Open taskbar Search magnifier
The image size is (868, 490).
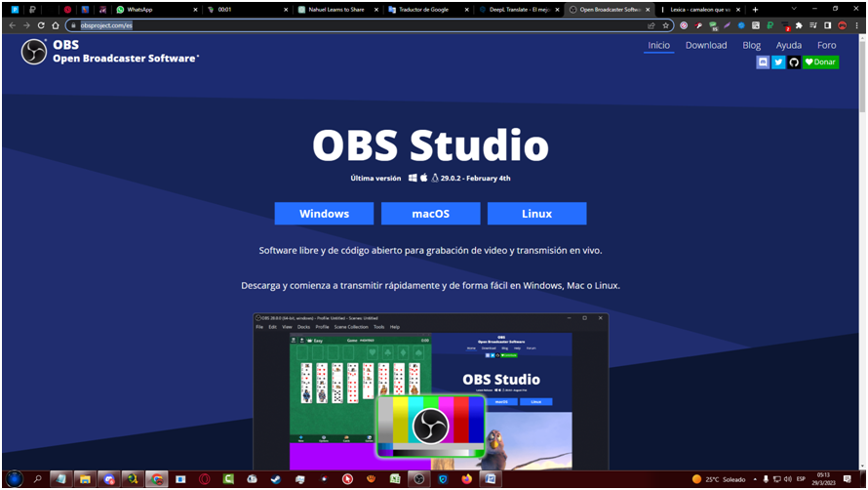click(x=38, y=479)
